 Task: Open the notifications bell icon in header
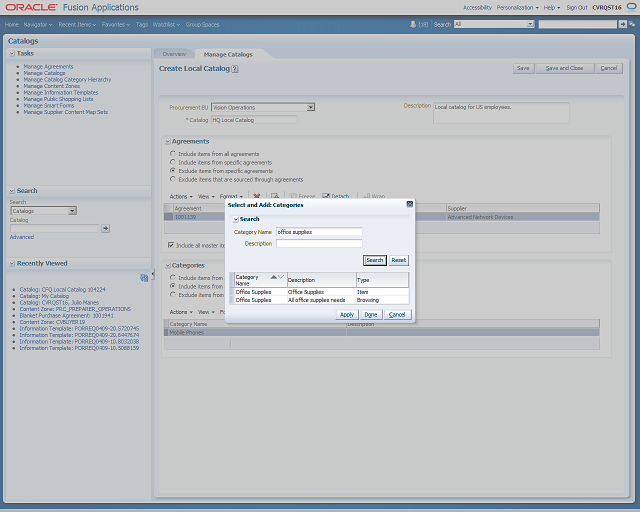(413, 24)
